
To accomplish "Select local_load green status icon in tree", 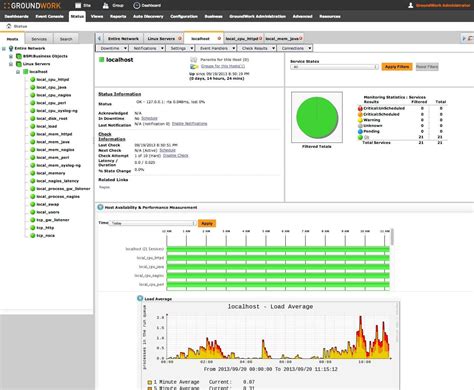I will 33,126.
